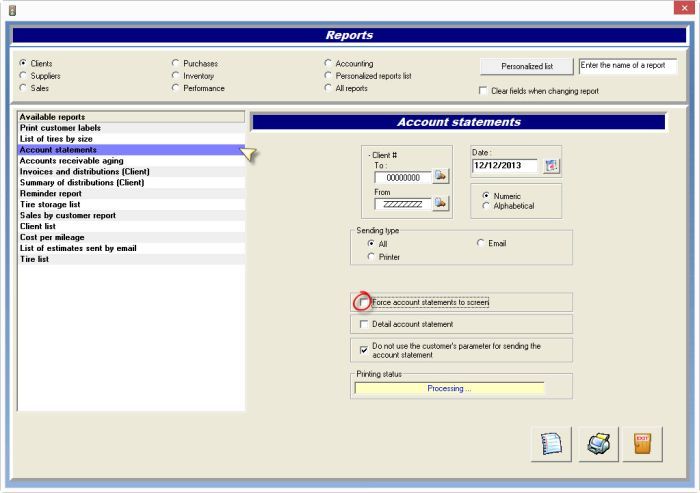Click the application icon in title bar
Image resolution: width=700 pixels, height=493 pixels.
click(x=12, y=10)
